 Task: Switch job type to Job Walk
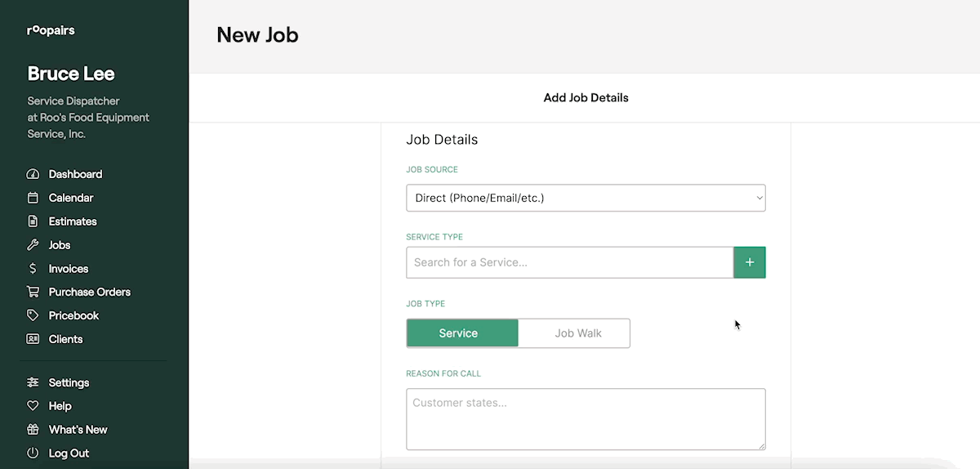pyautogui.click(x=577, y=333)
